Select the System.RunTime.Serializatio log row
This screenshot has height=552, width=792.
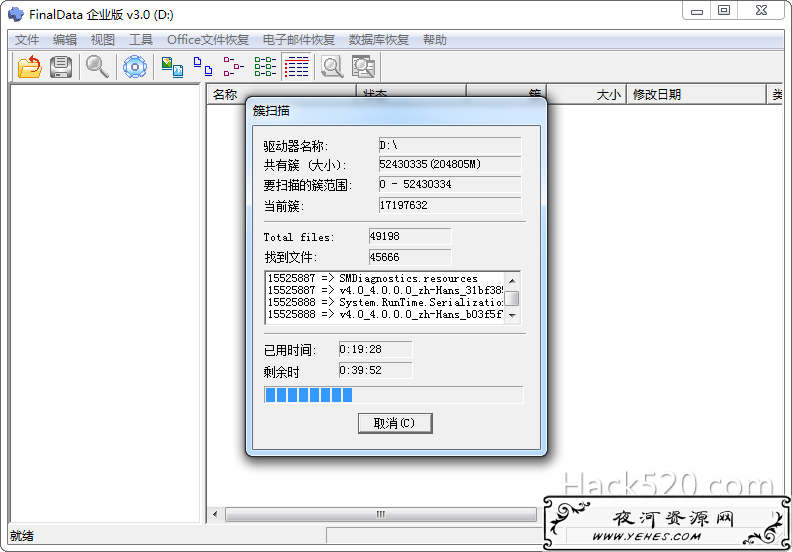pyautogui.click(x=385, y=303)
